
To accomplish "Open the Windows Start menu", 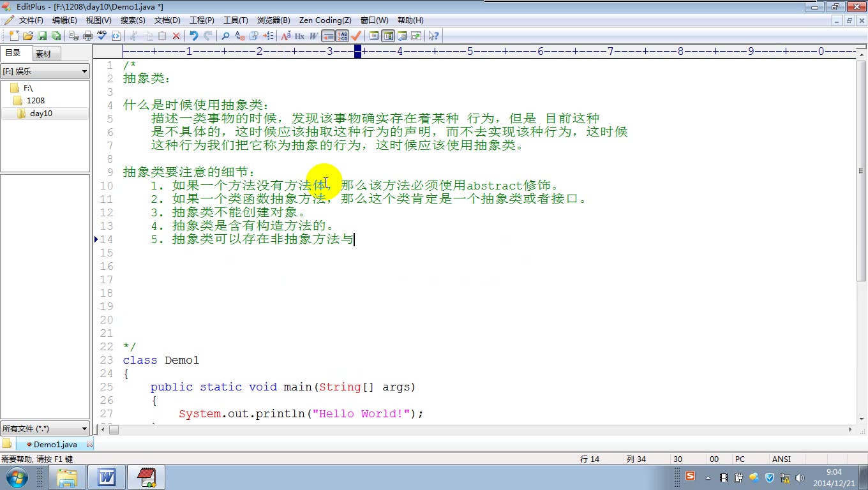I will pos(16,477).
